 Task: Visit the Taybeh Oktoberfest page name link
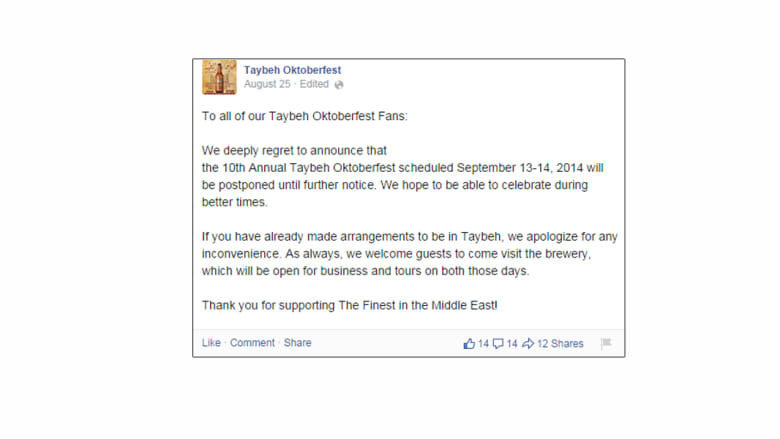coord(292,70)
